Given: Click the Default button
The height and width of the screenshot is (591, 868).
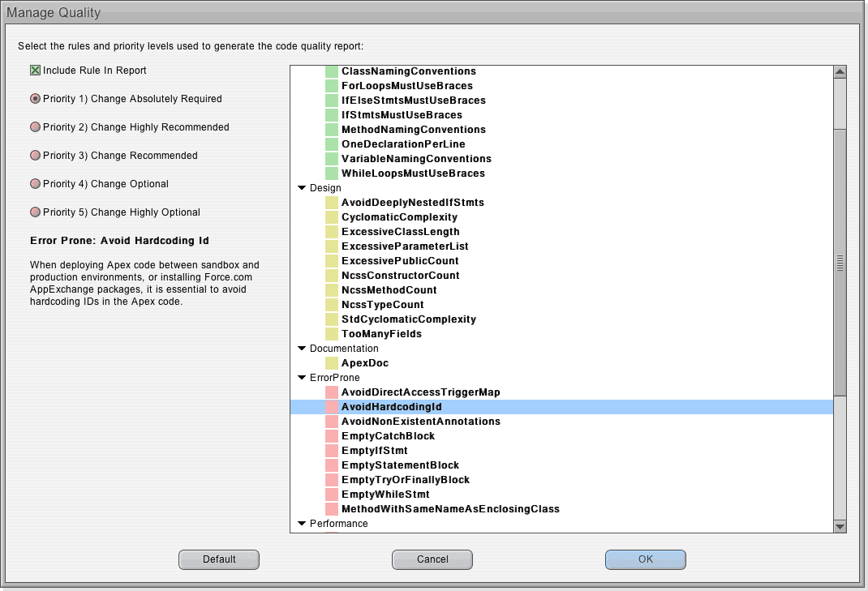Looking at the screenshot, I should pyautogui.click(x=219, y=559).
